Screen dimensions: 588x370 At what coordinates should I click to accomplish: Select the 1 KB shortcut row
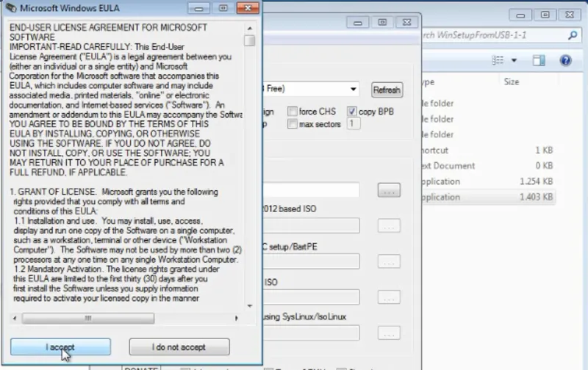pos(489,150)
